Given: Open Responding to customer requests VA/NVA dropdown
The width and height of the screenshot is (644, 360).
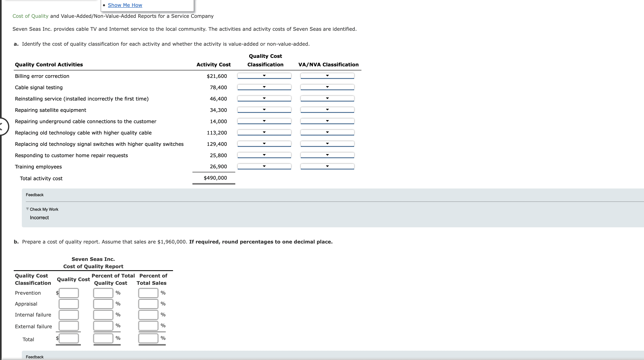Looking at the screenshot, I should pos(327,155).
